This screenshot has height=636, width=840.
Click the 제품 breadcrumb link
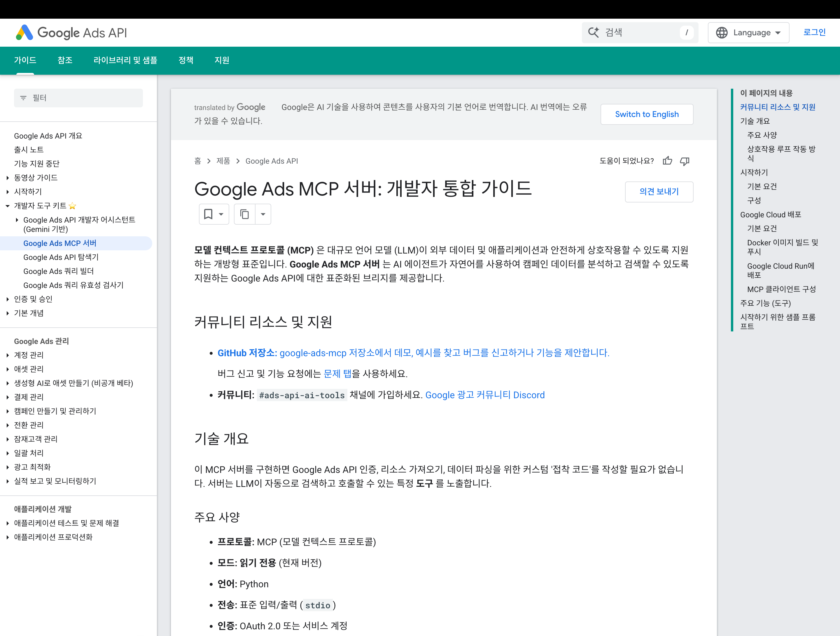coord(223,161)
